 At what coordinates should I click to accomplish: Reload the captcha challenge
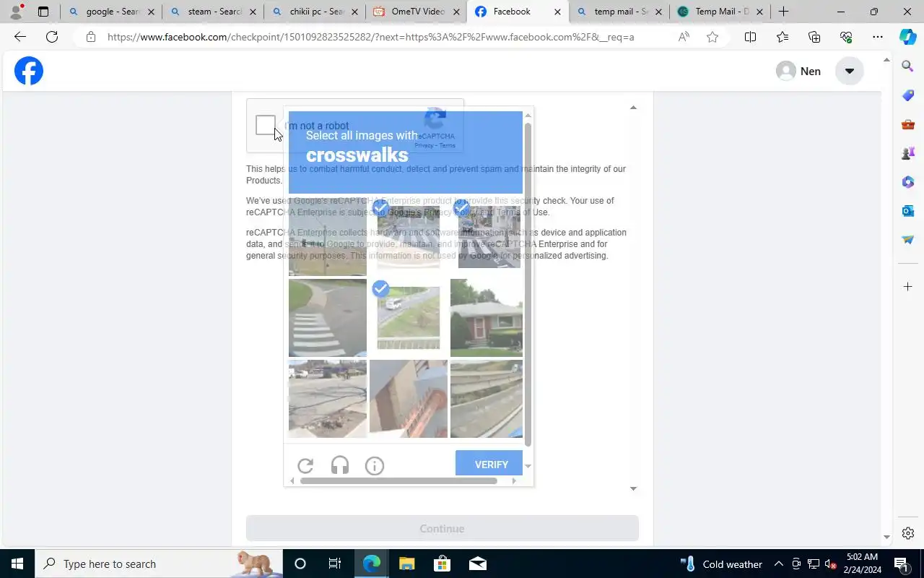click(x=305, y=466)
